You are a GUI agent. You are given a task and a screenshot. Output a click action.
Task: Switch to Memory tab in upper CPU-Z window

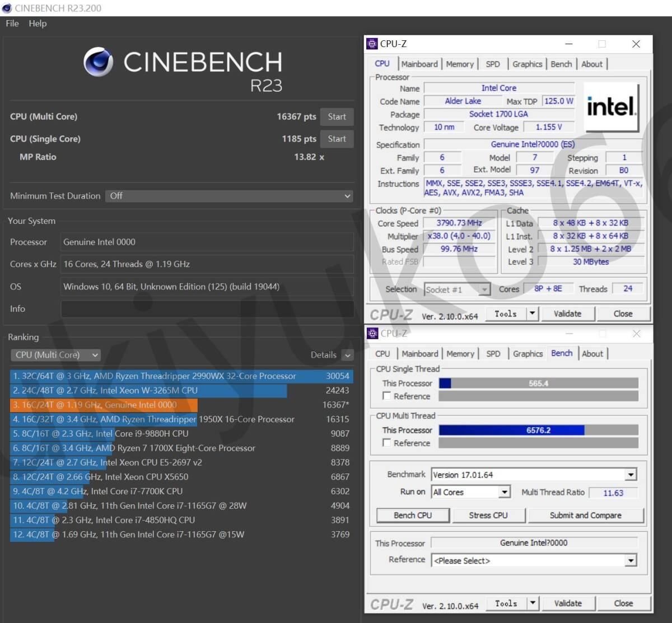(460, 64)
